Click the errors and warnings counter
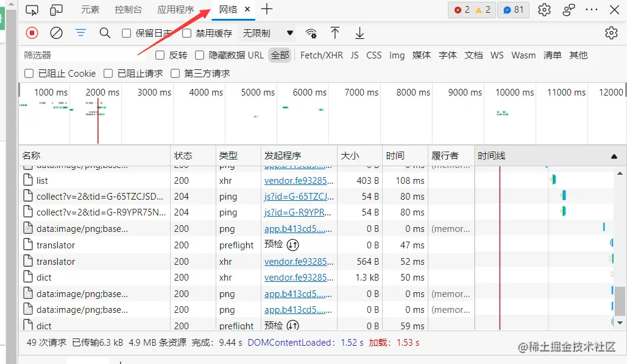This screenshot has height=364, width=627. pos(472,10)
